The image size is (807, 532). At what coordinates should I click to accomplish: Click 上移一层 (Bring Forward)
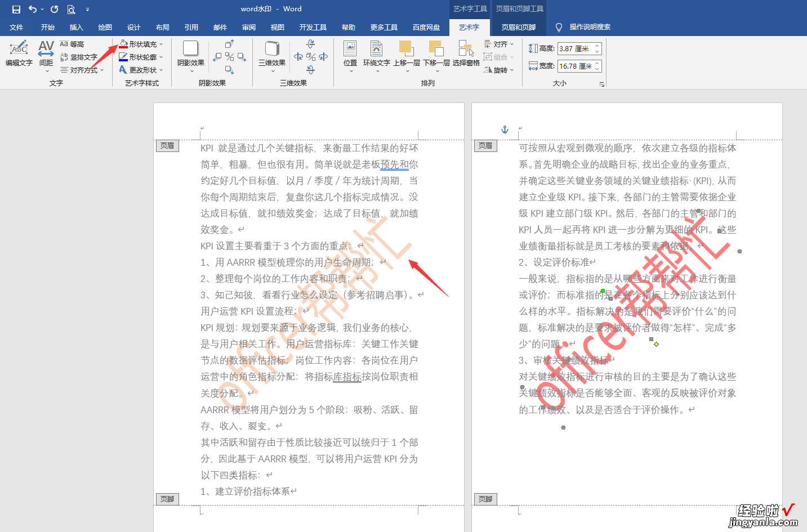click(x=407, y=53)
